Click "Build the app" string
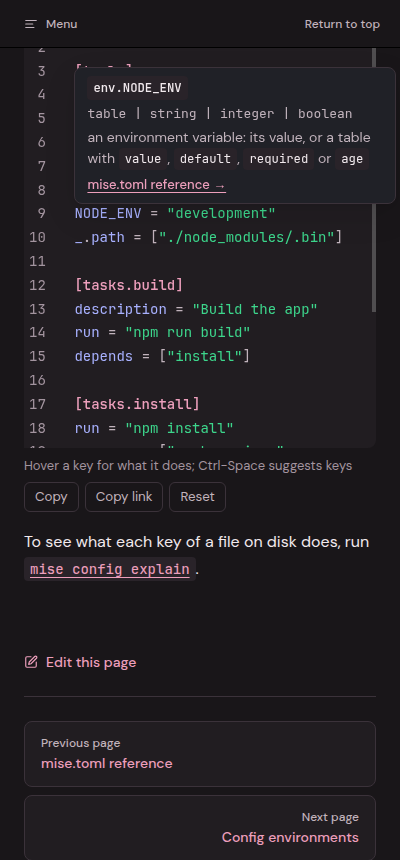The image size is (400, 860). (x=255, y=309)
